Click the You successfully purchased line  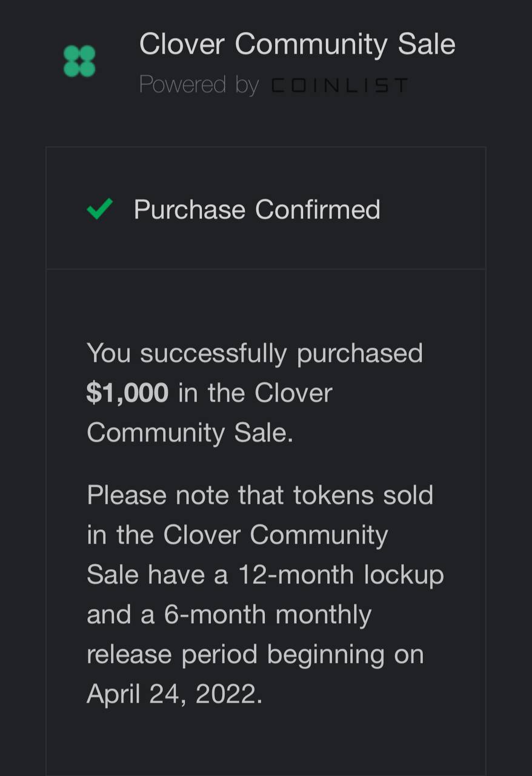point(254,353)
